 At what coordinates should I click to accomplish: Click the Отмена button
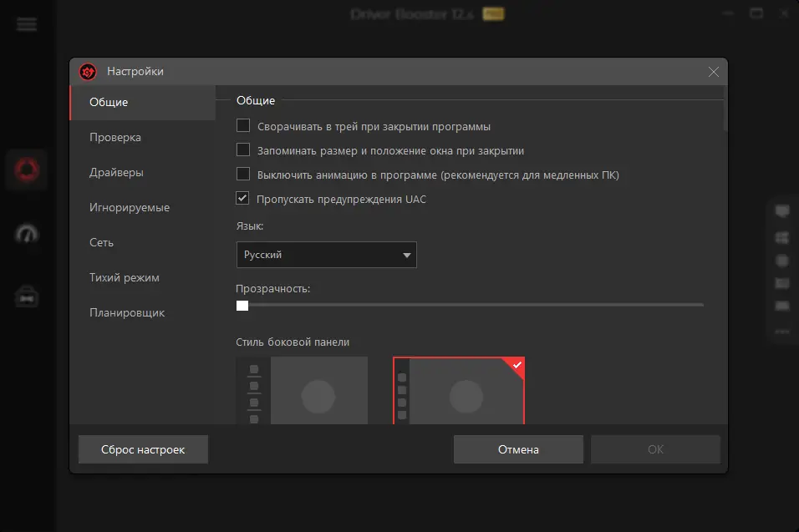pyautogui.click(x=518, y=449)
